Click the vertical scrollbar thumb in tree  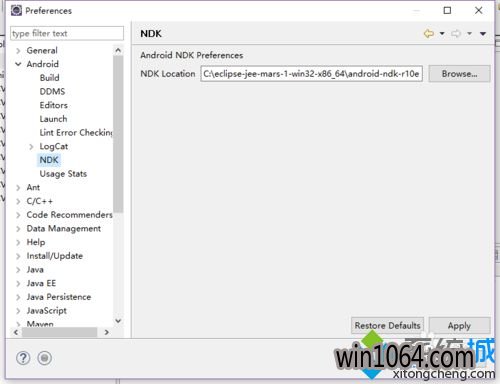tap(118, 134)
